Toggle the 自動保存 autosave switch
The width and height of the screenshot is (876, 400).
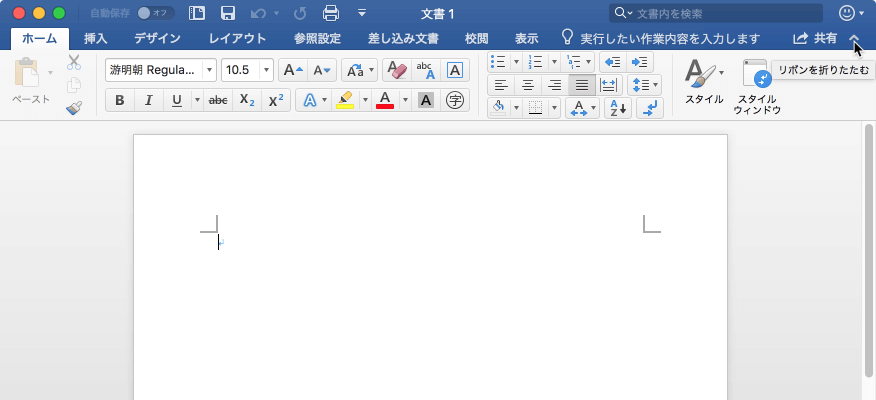tap(156, 13)
